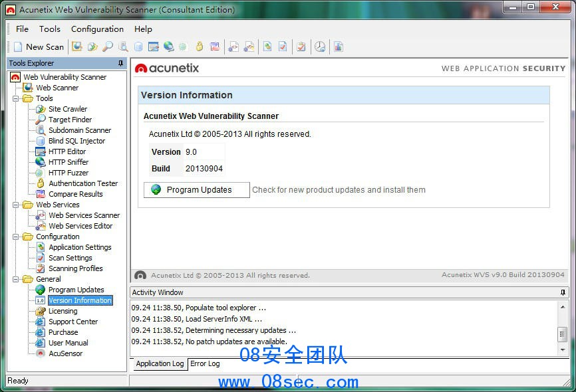The image size is (576, 392).
Task: Select HTTP Fuzzer in the tree
Action: tap(69, 173)
